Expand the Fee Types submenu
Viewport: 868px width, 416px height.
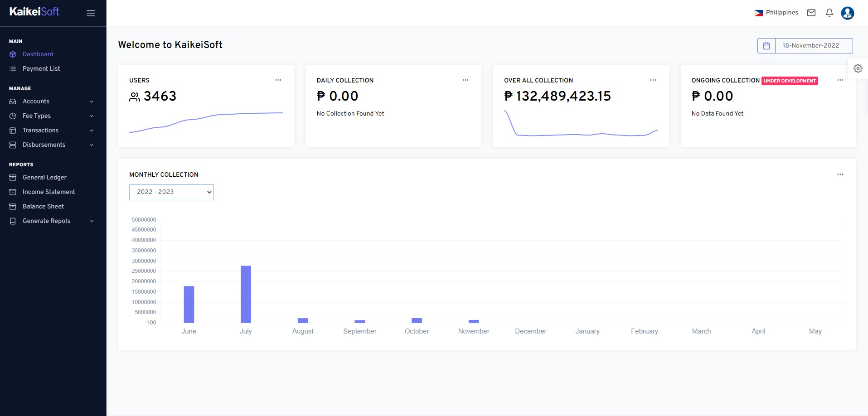(53, 116)
